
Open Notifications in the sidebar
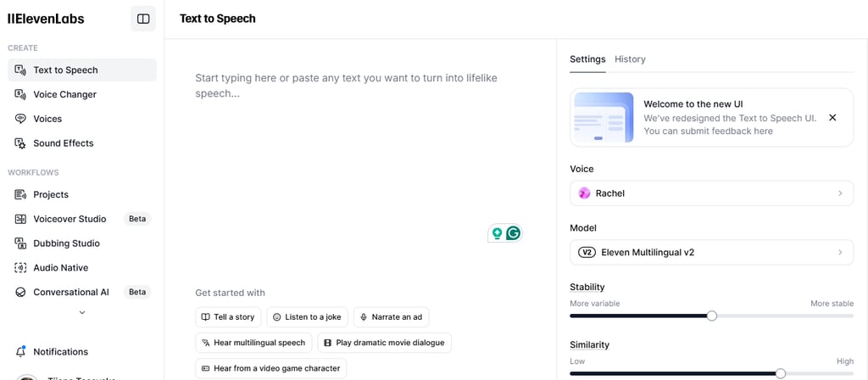pyautogui.click(x=82, y=352)
